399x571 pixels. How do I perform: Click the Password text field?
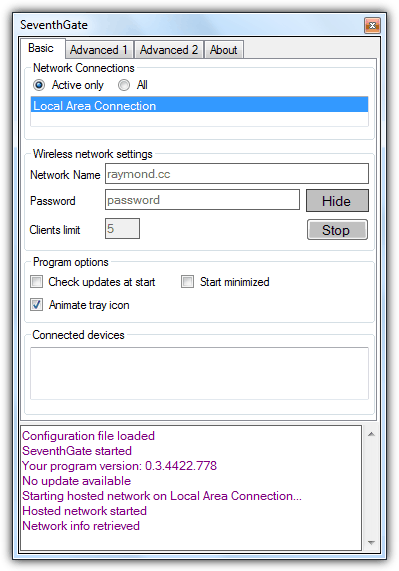[x=202, y=200]
